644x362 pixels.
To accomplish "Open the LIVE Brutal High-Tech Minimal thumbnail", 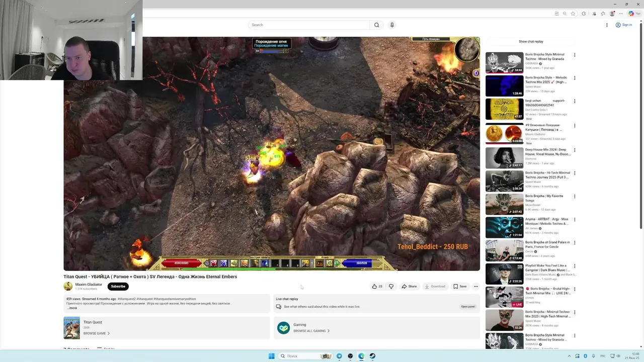I will pos(504,297).
